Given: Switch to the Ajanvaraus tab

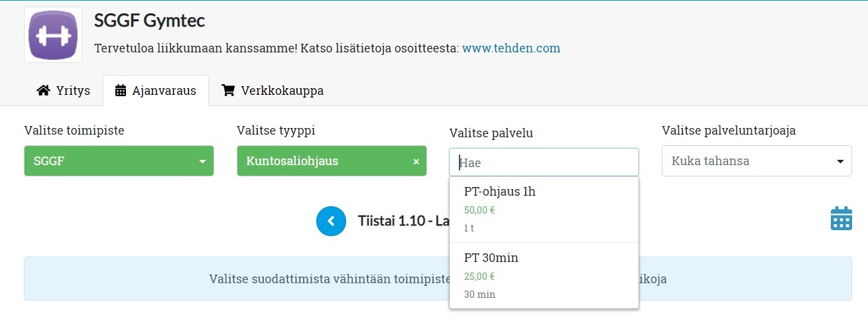Looking at the screenshot, I should pos(156,91).
